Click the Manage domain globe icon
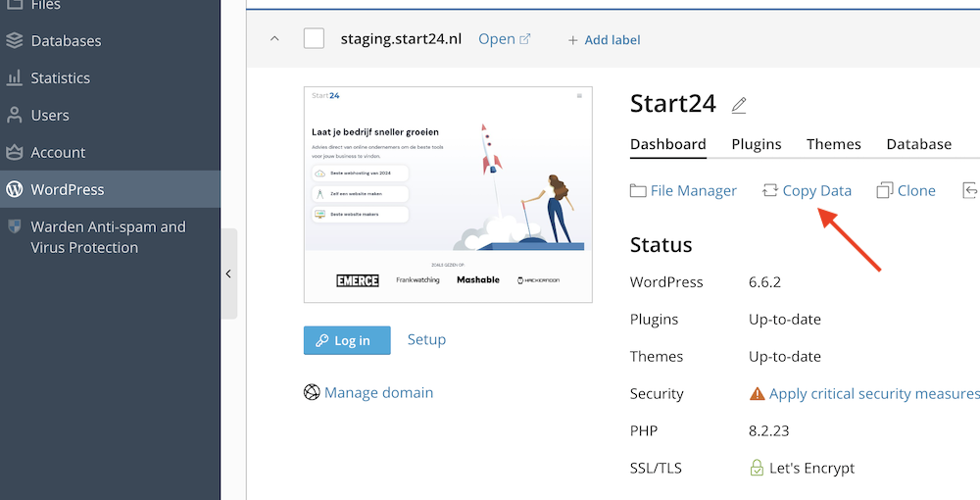Viewport: 980px width, 500px height. coord(312,392)
